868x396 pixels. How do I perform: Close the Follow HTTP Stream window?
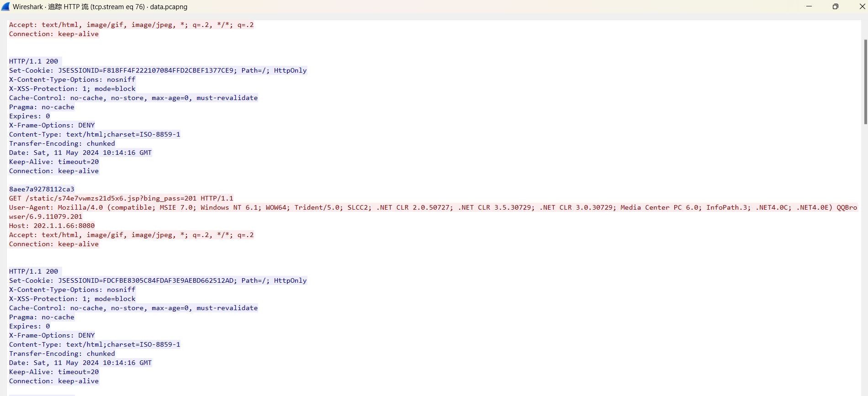pos(862,6)
